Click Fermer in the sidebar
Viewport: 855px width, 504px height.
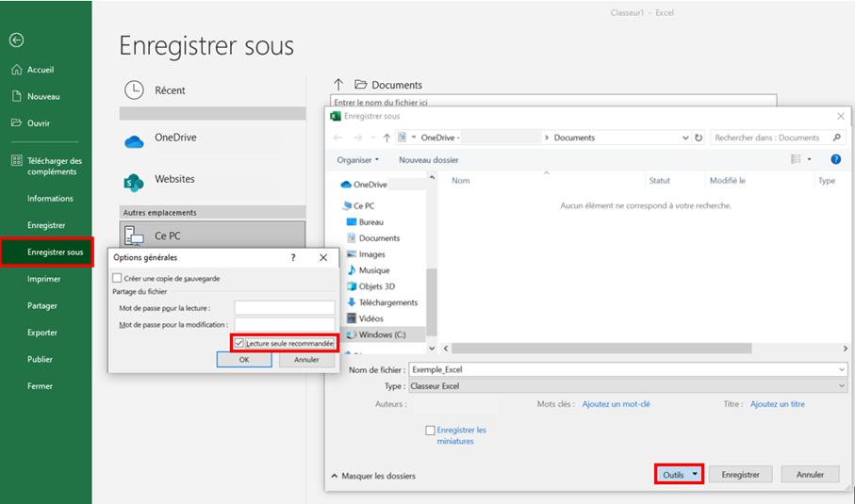click(x=41, y=385)
